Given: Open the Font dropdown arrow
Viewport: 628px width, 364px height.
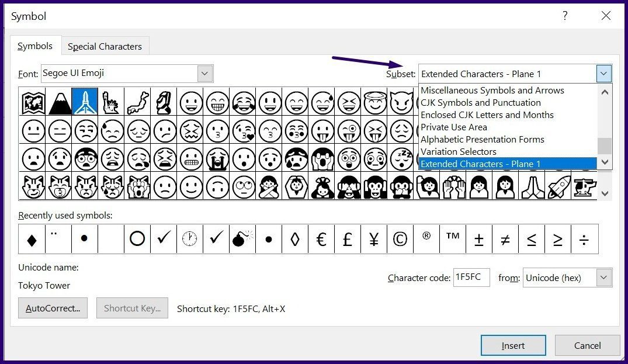Looking at the screenshot, I should click(204, 74).
